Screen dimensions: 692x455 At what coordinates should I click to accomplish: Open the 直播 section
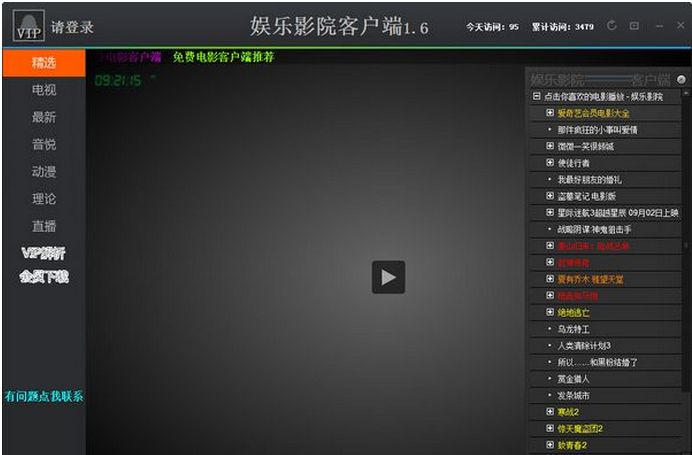pos(44,226)
